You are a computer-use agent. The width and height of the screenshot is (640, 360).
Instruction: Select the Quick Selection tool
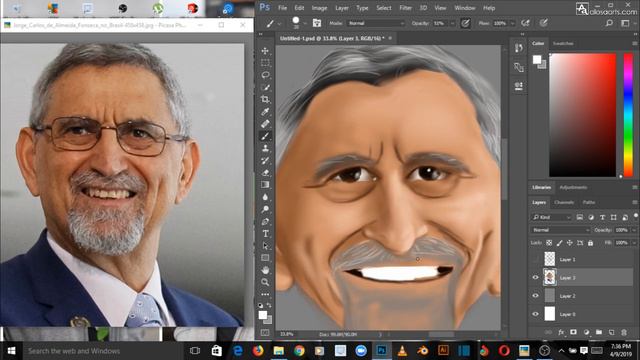point(265,87)
